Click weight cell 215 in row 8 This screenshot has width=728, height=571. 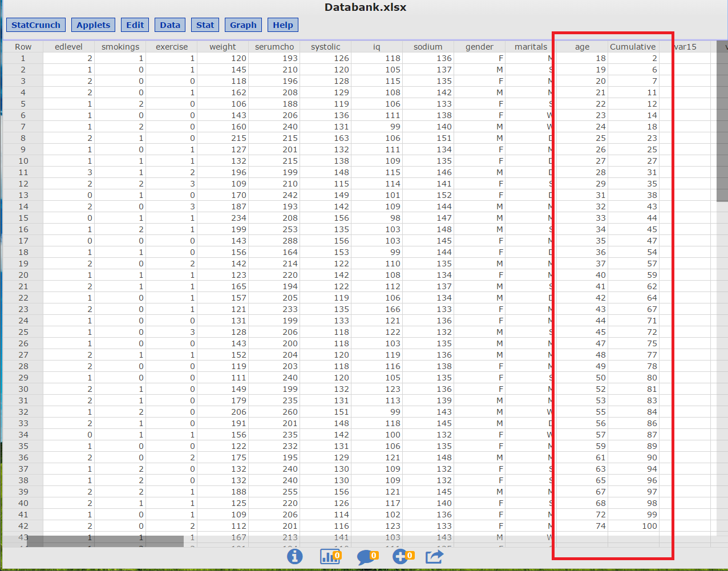click(223, 138)
